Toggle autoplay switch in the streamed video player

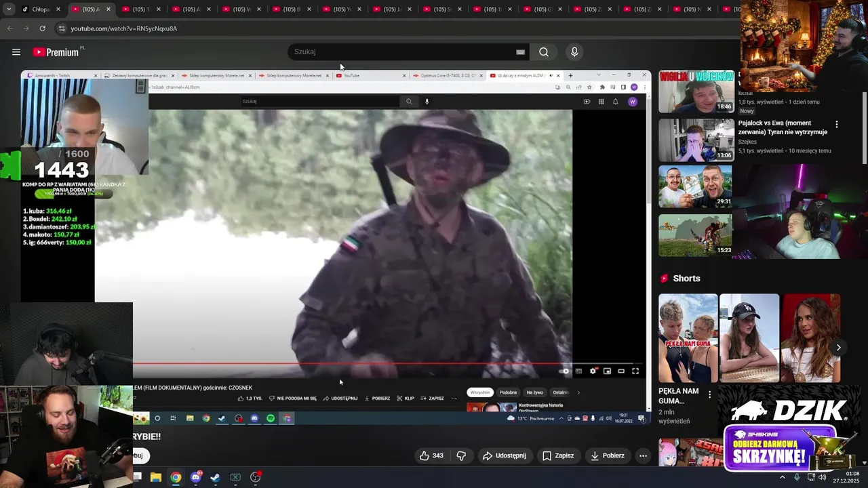pos(564,371)
